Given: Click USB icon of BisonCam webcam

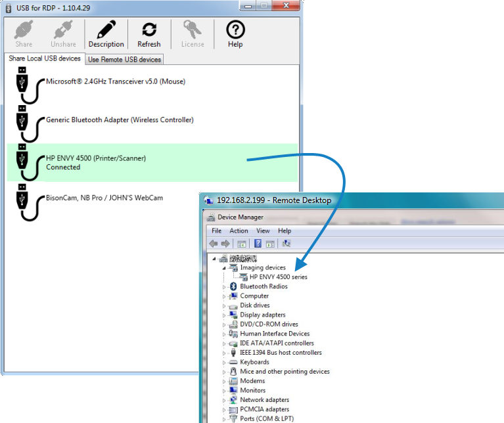Looking at the screenshot, I should pyautogui.click(x=29, y=202).
